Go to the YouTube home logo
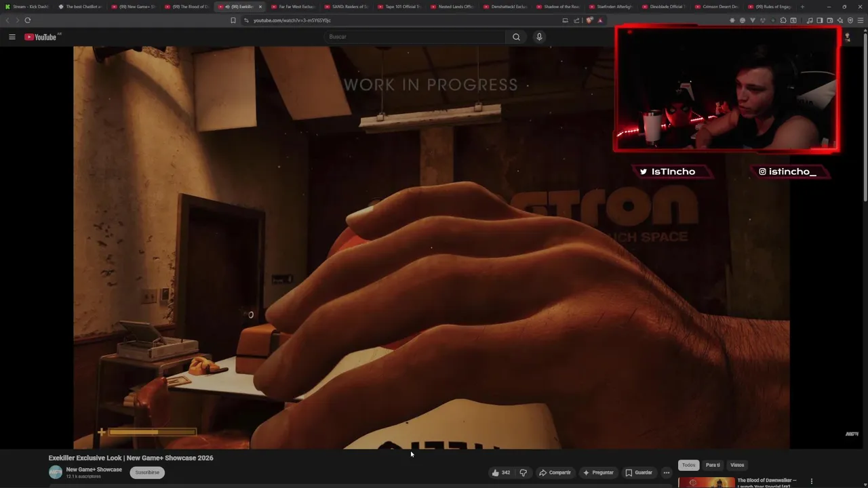 [41, 37]
